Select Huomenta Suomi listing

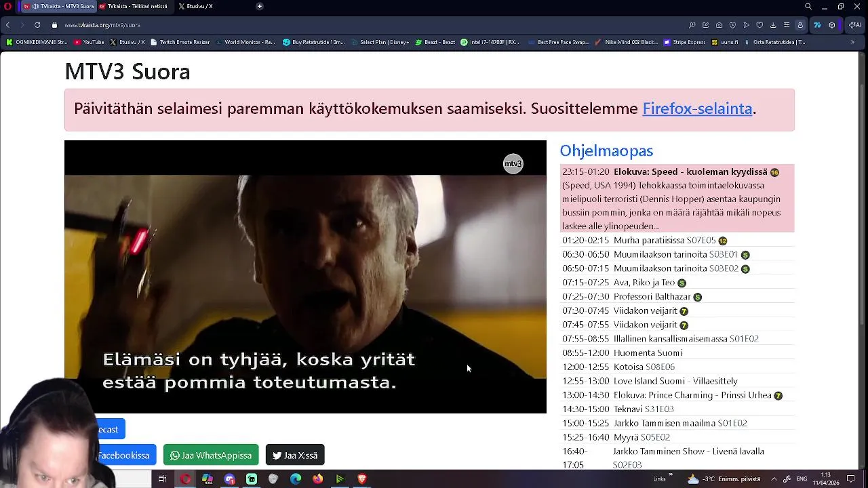677,352
